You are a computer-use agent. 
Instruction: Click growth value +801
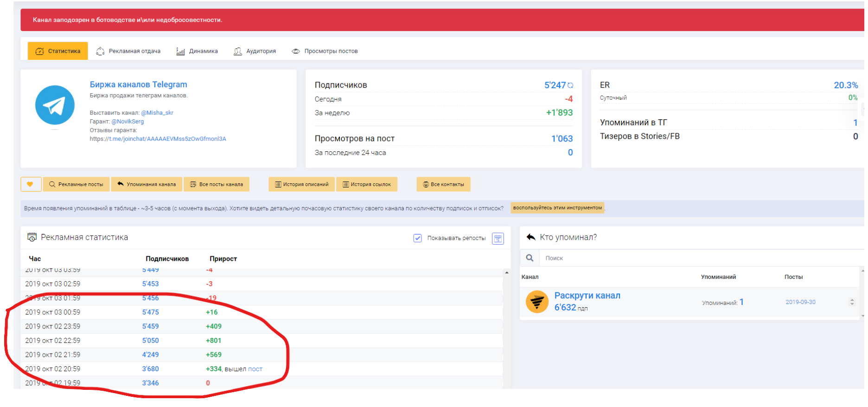pyautogui.click(x=214, y=341)
